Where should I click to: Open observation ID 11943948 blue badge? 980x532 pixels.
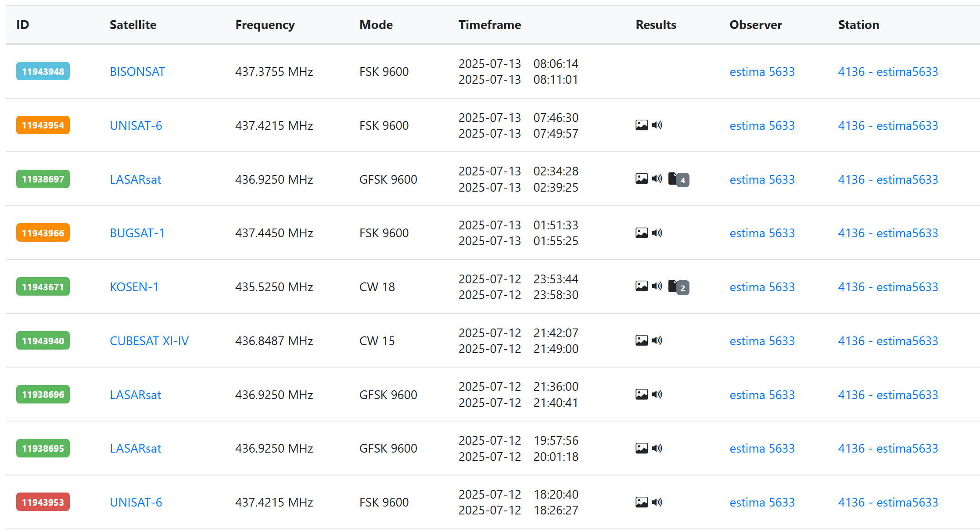[43, 71]
